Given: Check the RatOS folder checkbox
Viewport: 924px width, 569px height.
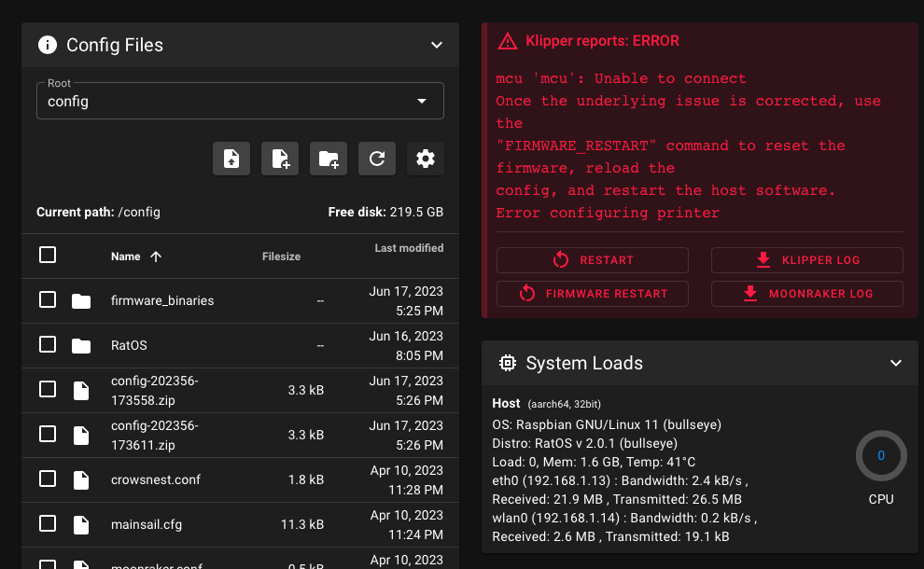Looking at the screenshot, I should pos(48,345).
